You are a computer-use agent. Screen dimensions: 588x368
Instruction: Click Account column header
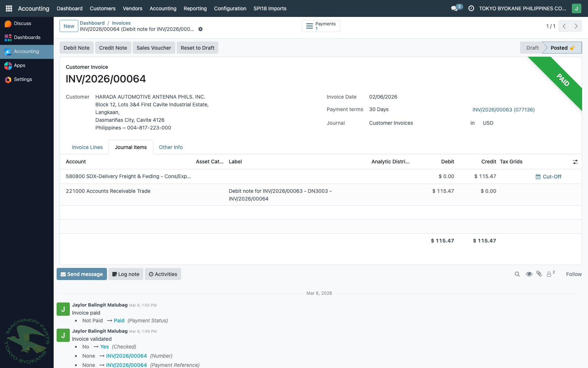coord(76,162)
